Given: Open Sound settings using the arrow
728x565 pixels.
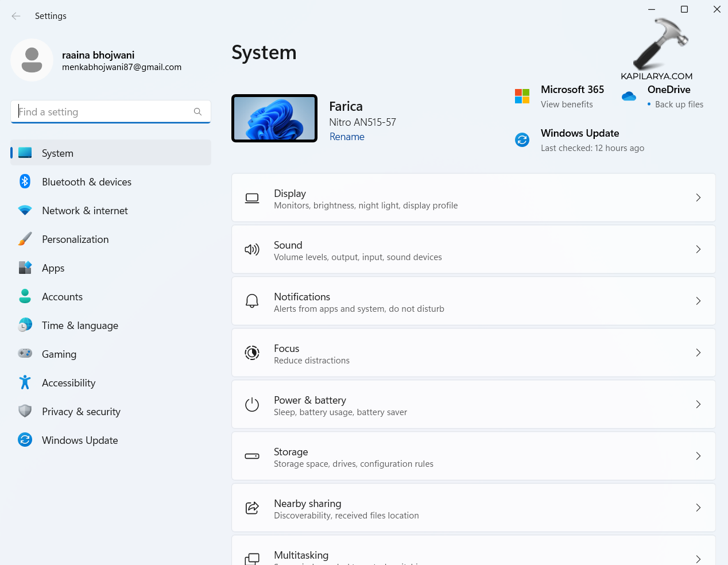Looking at the screenshot, I should coord(698,249).
